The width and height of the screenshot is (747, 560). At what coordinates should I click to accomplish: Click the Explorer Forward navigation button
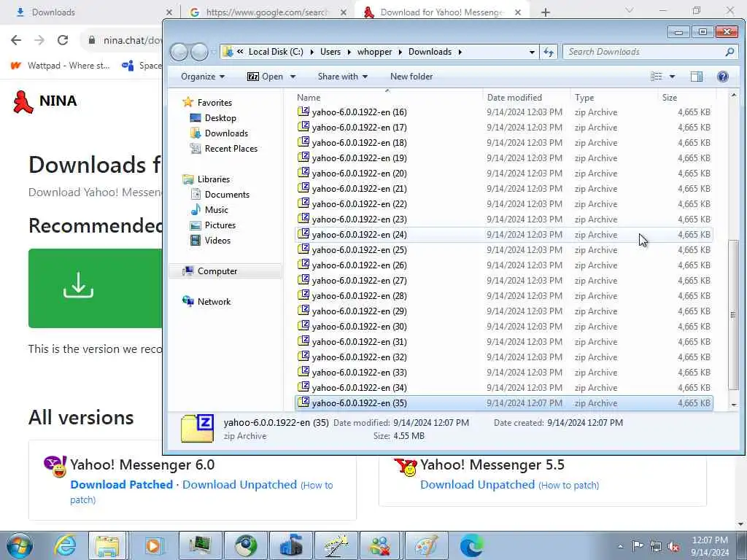point(199,52)
